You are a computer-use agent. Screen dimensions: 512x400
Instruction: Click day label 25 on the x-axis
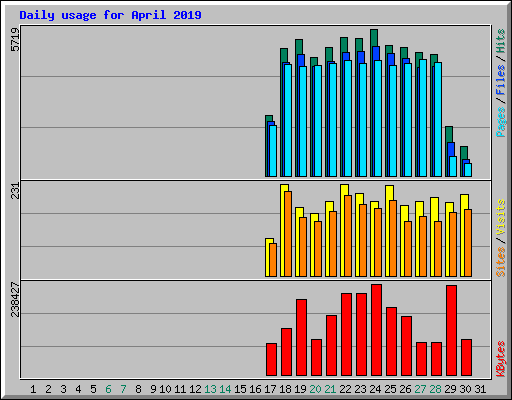point(390,389)
